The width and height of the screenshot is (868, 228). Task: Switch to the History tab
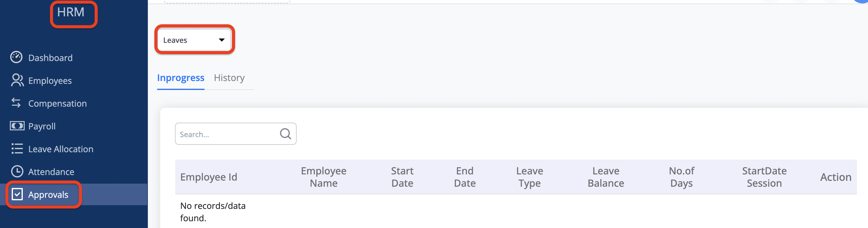229,78
